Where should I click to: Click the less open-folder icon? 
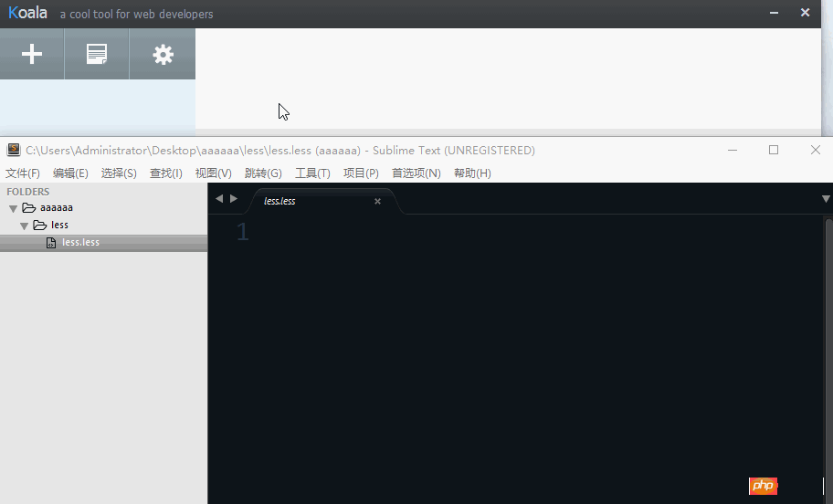[x=40, y=226]
